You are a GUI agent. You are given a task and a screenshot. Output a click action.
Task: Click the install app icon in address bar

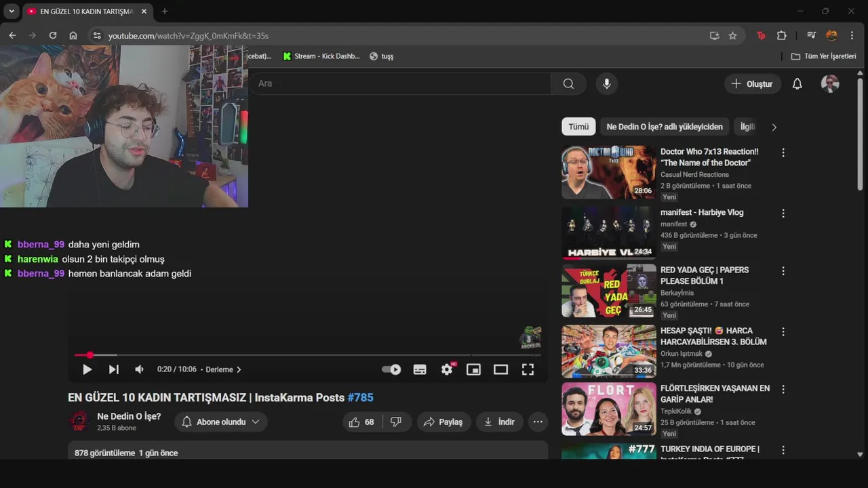[x=714, y=35]
